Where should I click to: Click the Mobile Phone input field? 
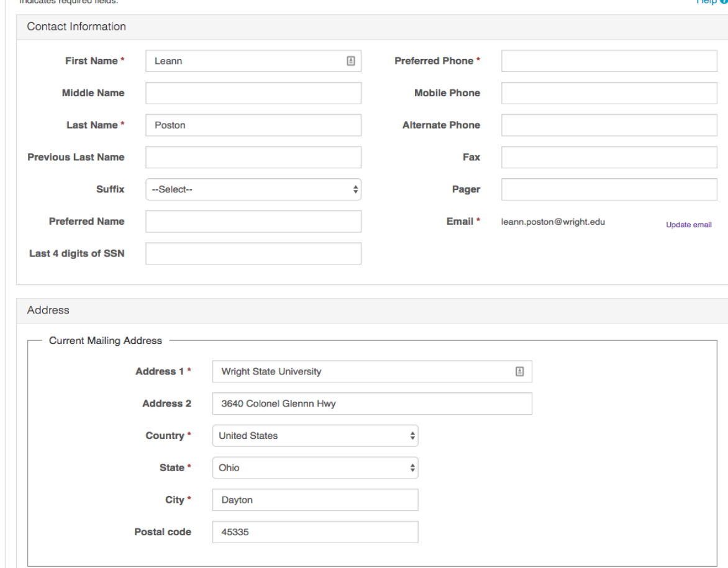click(609, 93)
